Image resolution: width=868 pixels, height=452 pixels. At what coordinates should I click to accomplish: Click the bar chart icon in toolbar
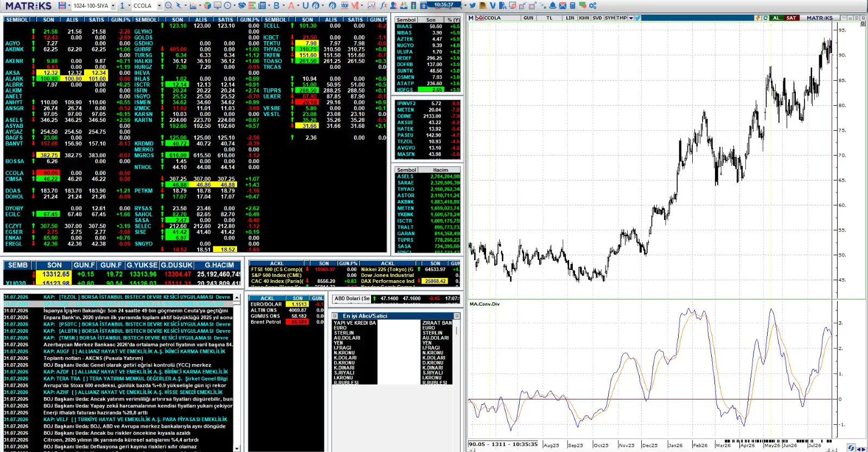tap(193, 5)
